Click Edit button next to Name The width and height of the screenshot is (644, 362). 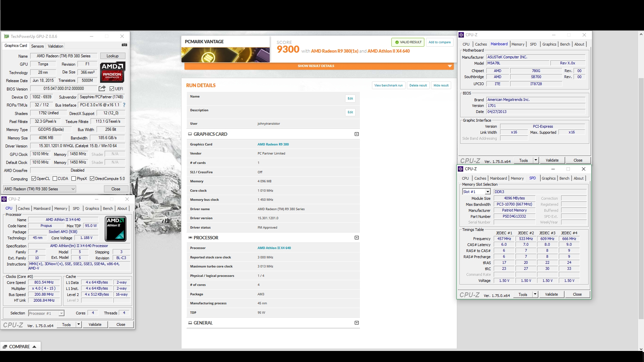point(350,99)
